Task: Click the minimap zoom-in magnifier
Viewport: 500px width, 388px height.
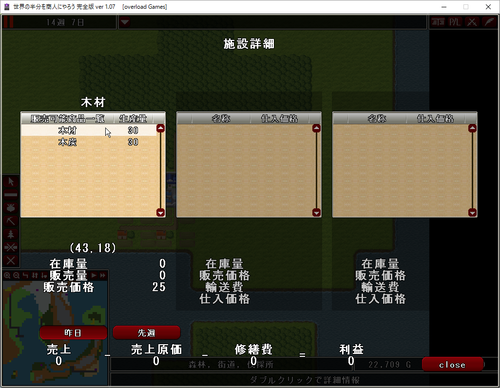Action: pos(7,275)
